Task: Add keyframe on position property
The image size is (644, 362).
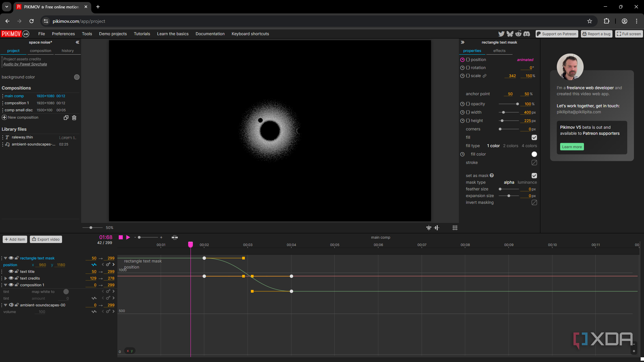Action: click(x=108, y=265)
